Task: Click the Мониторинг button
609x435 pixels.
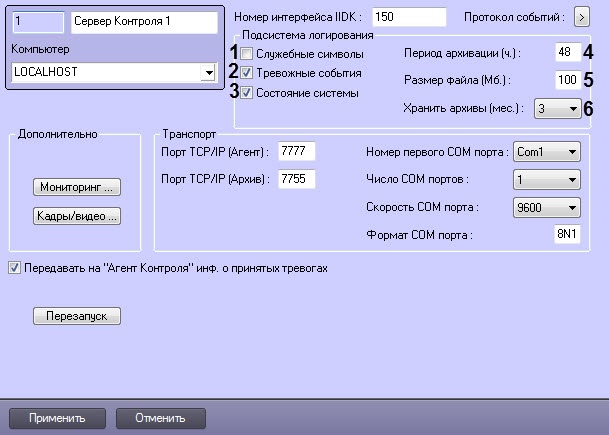Action: (x=77, y=187)
